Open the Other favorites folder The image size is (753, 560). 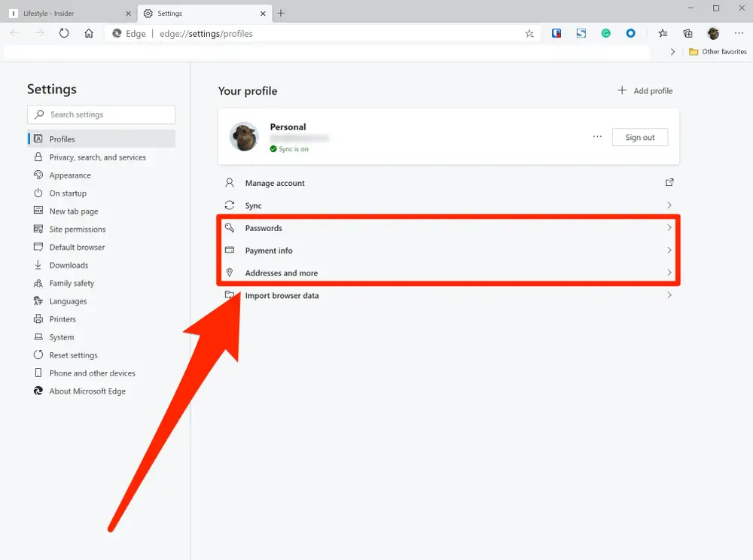(718, 51)
